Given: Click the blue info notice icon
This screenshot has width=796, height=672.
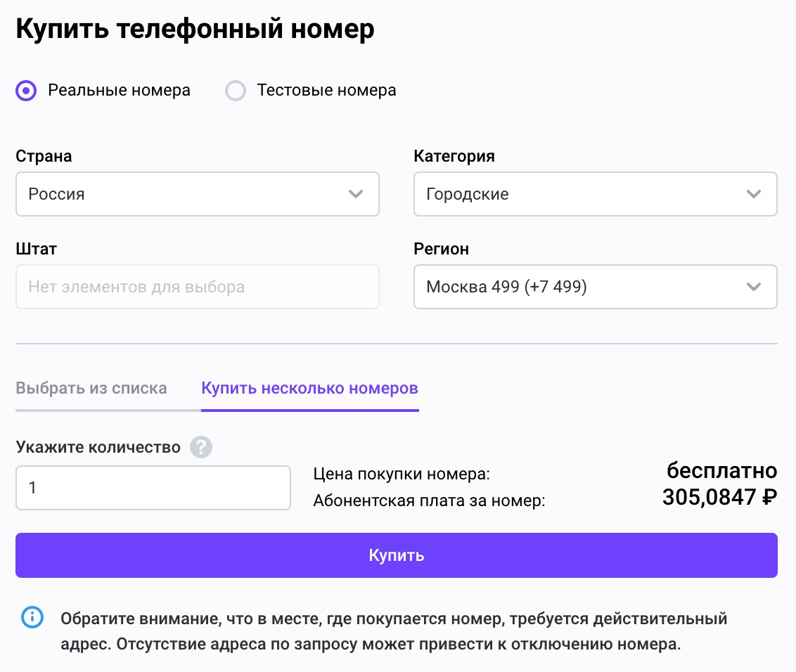Looking at the screenshot, I should coord(32,617).
